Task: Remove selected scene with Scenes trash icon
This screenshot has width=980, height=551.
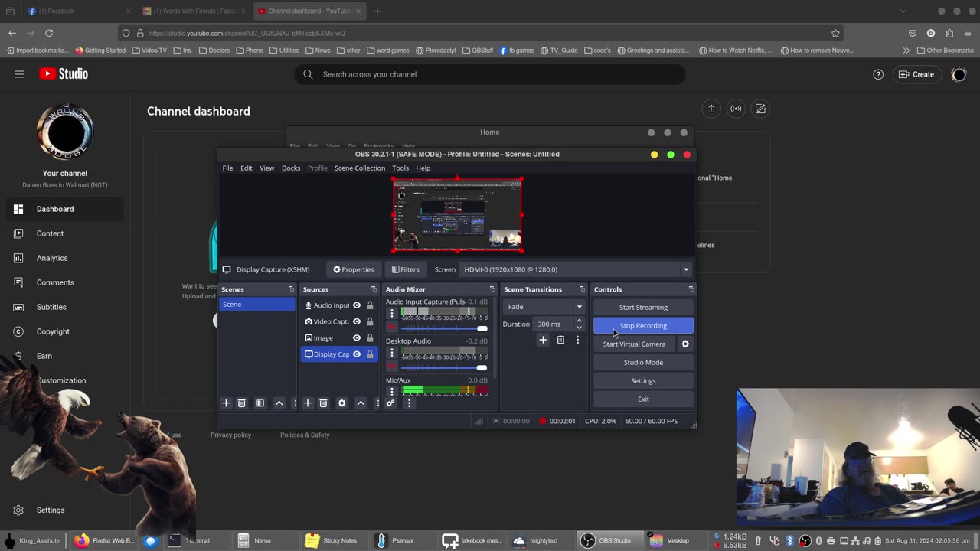Action: 241,403
